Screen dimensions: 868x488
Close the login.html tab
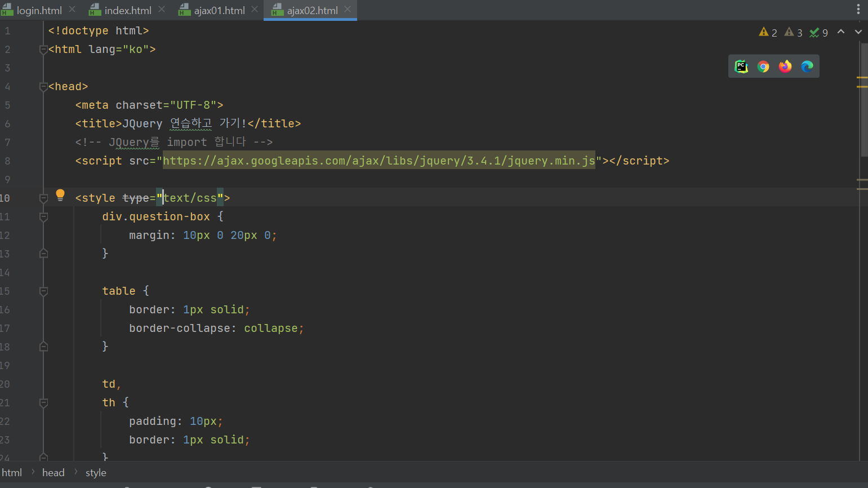[72, 10]
